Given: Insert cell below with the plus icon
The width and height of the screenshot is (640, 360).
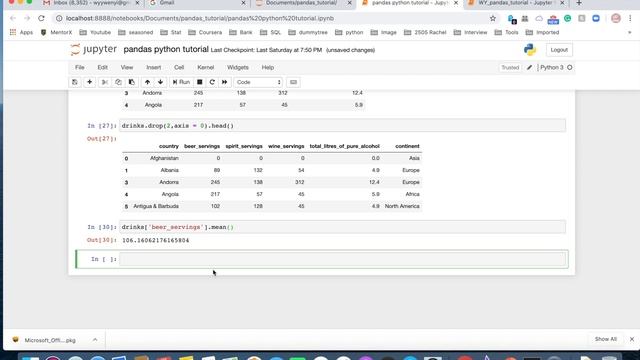Looking at the screenshot, I should [x=89, y=82].
